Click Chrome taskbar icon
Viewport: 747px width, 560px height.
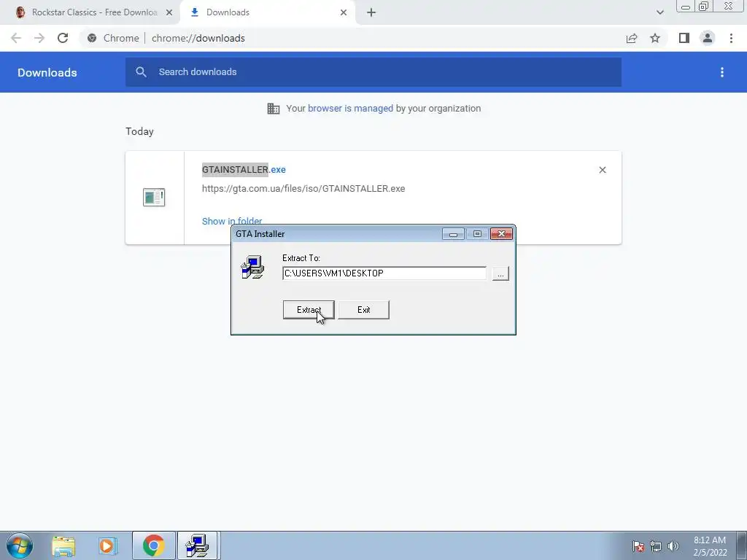coord(153,545)
